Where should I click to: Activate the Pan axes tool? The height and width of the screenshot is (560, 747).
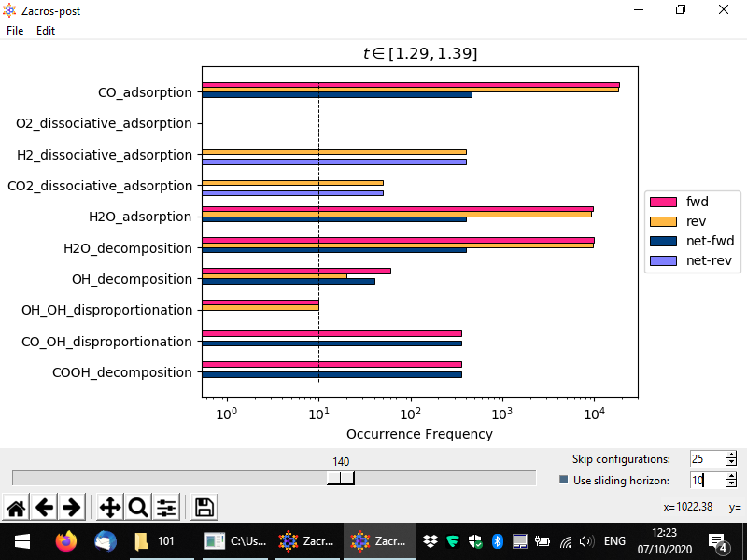click(109, 508)
